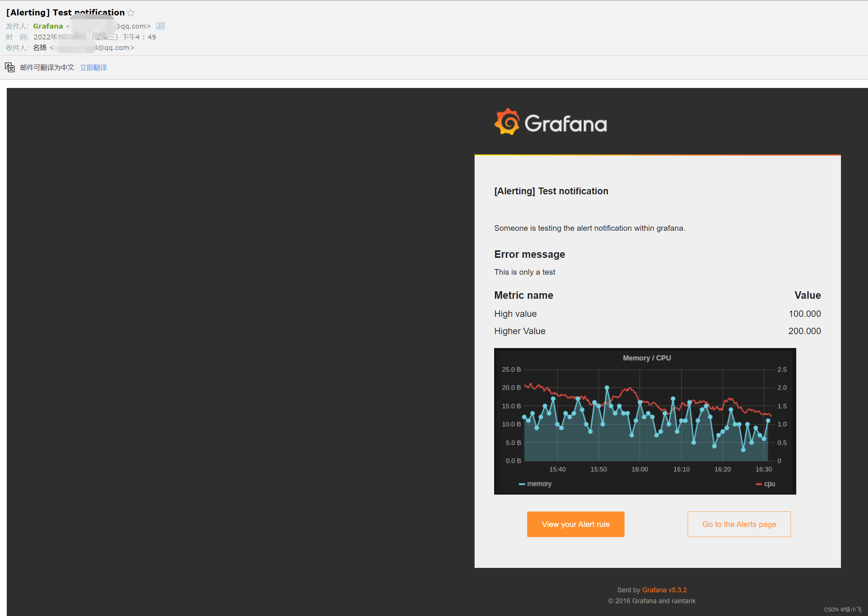Click the 'Metric name' column heading

pos(523,295)
